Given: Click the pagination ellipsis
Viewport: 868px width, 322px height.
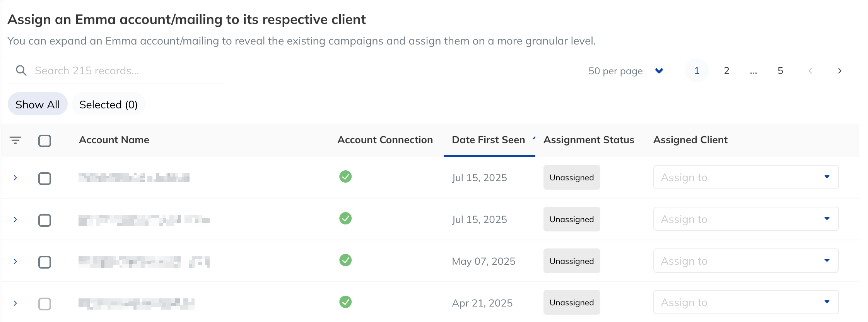Looking at the screenshot, I should tap(753, 72).
